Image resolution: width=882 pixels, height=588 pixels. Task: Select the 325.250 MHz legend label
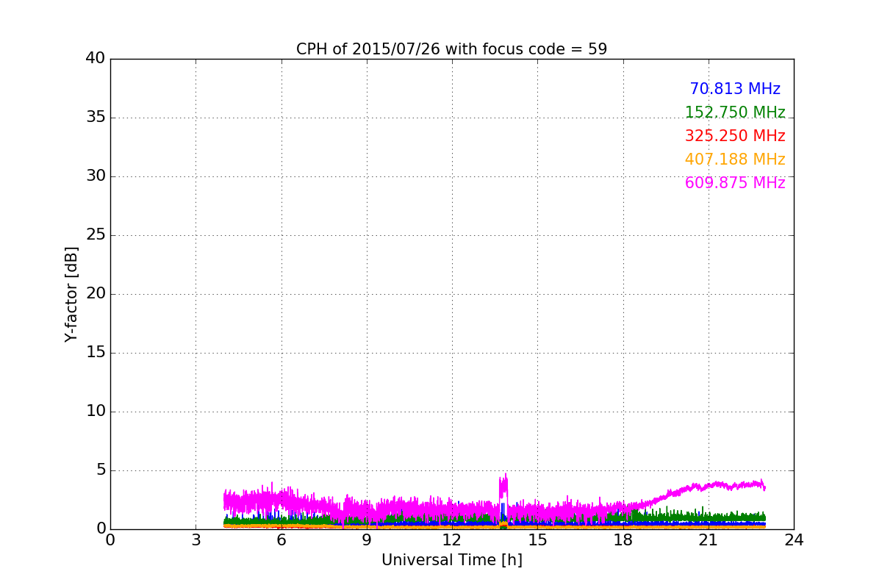click(x=735, y=136)
